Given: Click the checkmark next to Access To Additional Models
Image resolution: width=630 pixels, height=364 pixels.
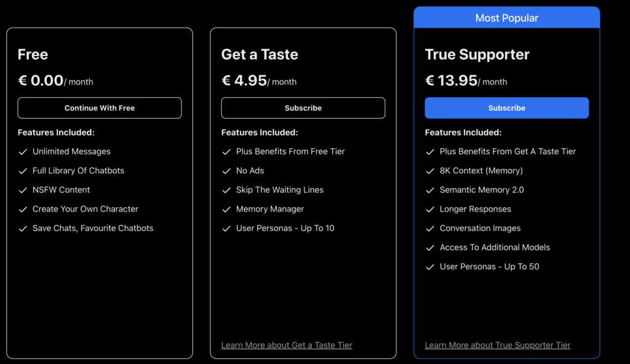Looking at the screenshot, I should pyautogui.click(x=430, y=247).
